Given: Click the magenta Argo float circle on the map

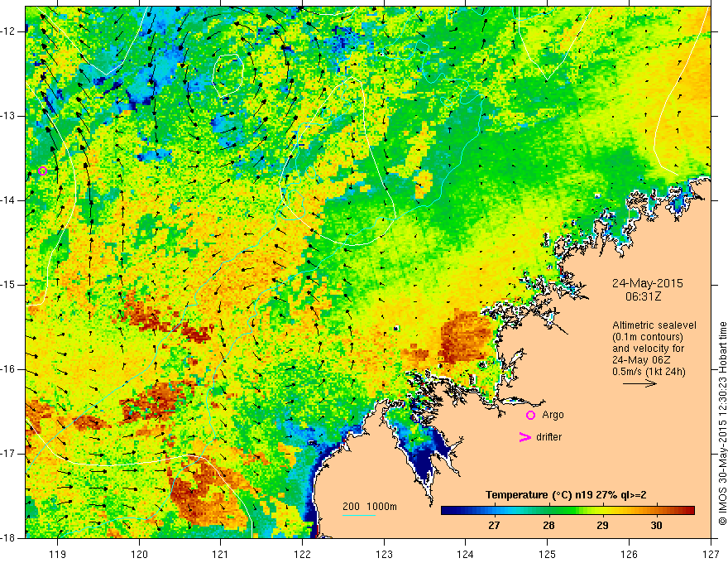Looking at the screenshot, I should 43,171.
